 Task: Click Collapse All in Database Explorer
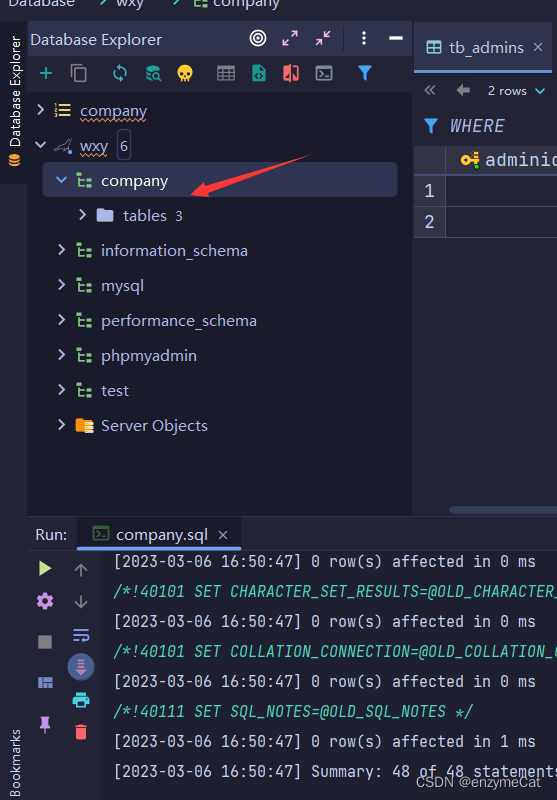coord(322,38)
